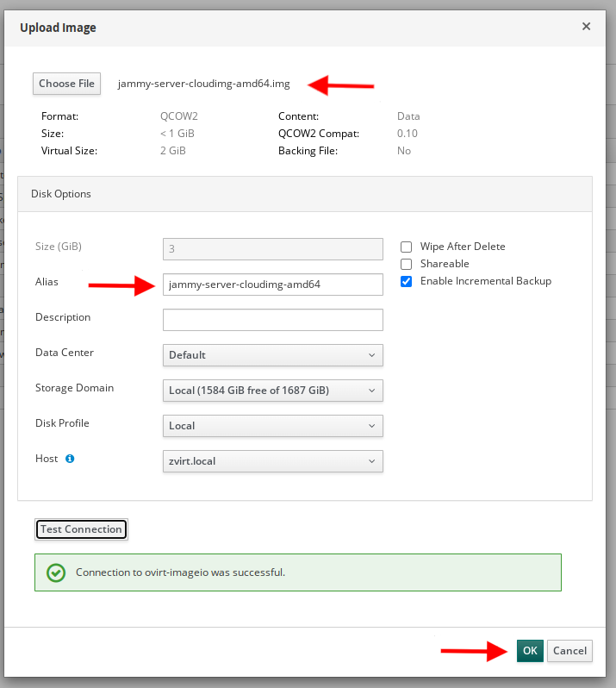Expand the Storage Domain dropdown
Screen dimensions: 616x688
(x=272, y=391)
